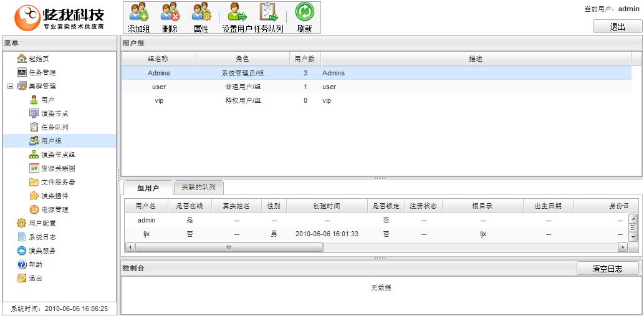Click the horizontal scrollbar right arrow
This screenshot has width=644, height=316.
coord(623,247)
